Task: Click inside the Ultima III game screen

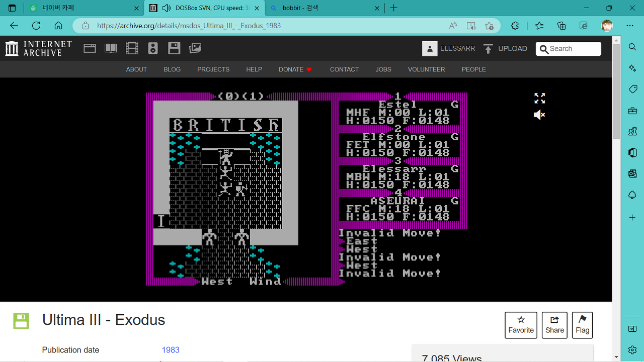Action: coord(306,189)
